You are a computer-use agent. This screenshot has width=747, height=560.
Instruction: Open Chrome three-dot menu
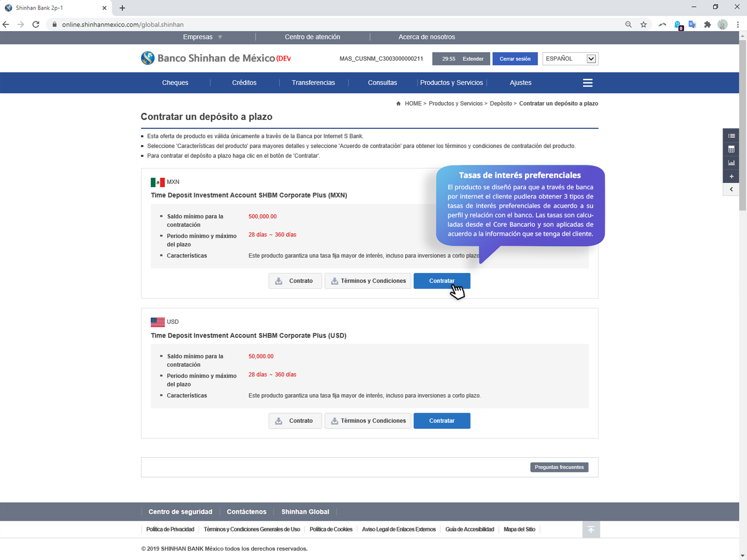pos(738,24)
